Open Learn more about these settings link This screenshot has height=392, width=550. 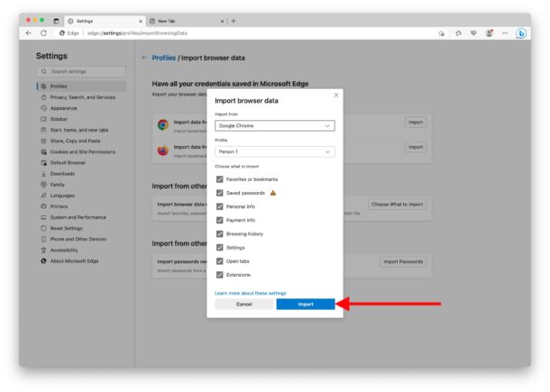click(x=251, y=293)
